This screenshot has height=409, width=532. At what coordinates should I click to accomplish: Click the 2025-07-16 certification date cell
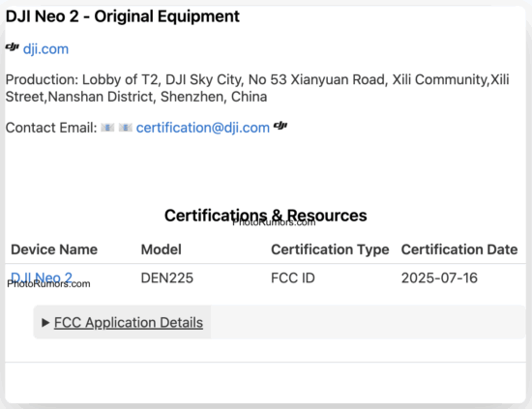point(439,278)
